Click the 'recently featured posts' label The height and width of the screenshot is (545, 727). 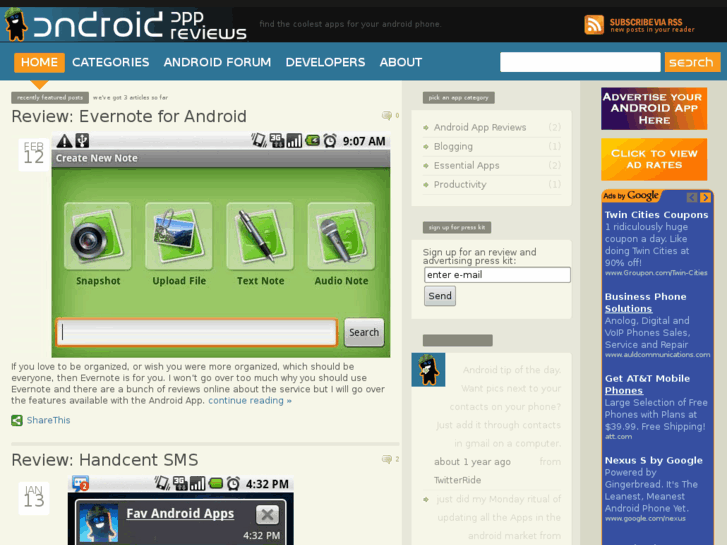click(50, 97)
